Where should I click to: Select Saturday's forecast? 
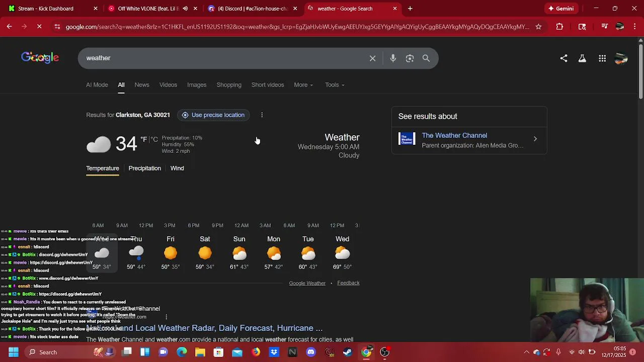pyautogui.click(x=205, y=253)
